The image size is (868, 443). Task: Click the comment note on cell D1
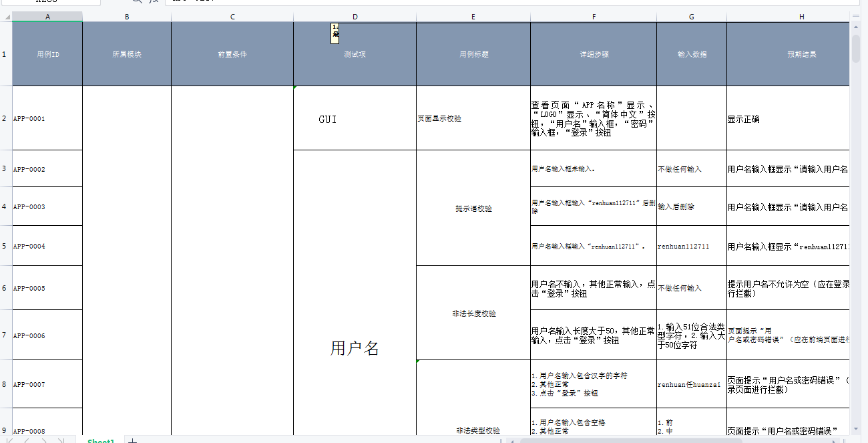pyautogui.click(x=335, y=33)
